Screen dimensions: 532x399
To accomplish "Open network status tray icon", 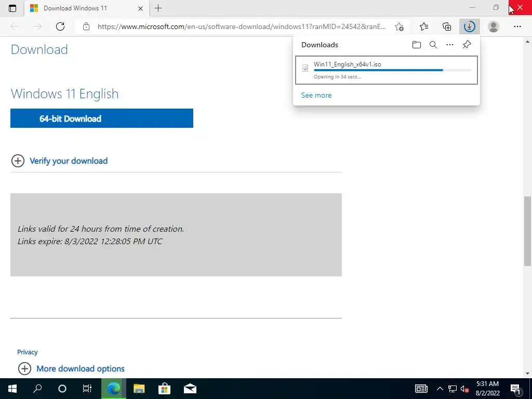I will [x=453, y=389].
